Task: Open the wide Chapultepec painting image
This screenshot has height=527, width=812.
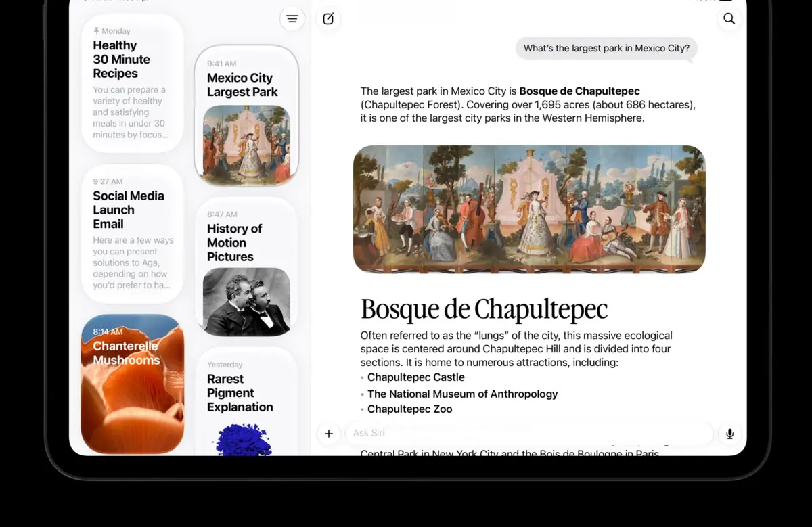Action: point(529,209)
